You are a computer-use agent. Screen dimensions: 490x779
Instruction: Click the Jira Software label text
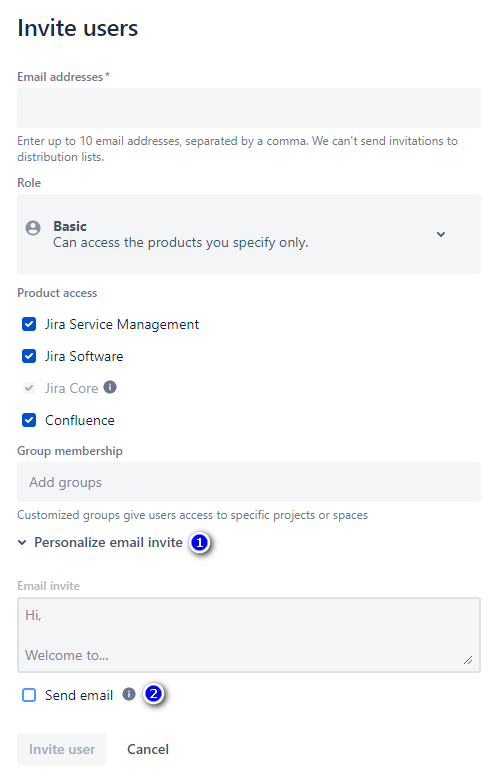pos(84,356)
